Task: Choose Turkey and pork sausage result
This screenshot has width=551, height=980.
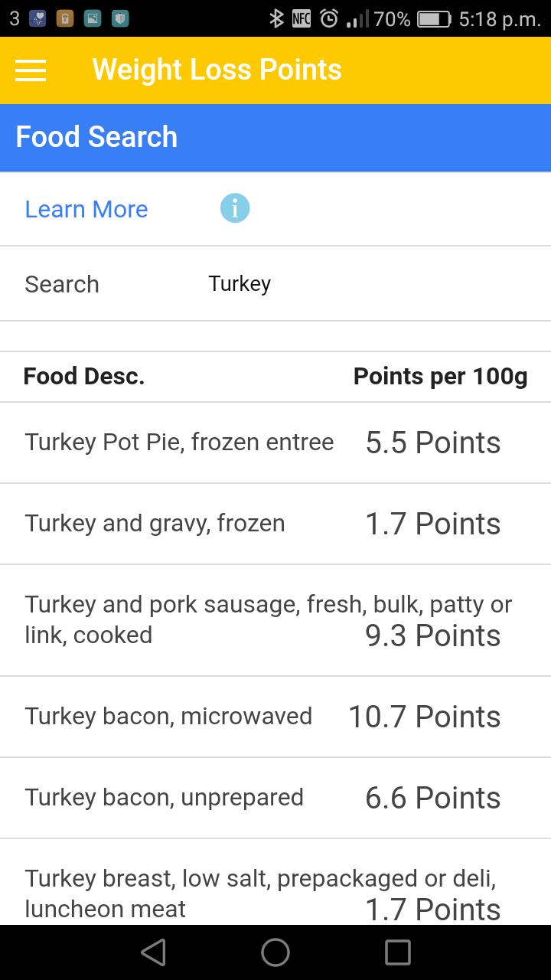Action: click(x=275, y=620)
